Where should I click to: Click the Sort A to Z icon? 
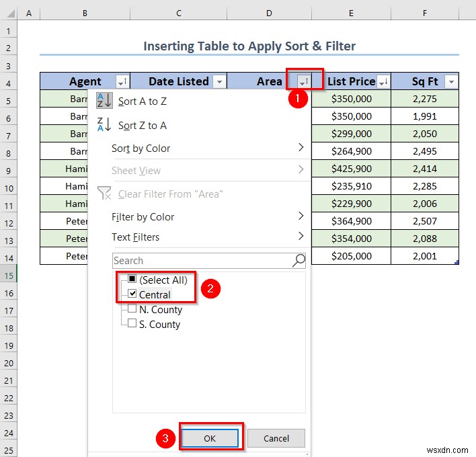tap(104, 101)
